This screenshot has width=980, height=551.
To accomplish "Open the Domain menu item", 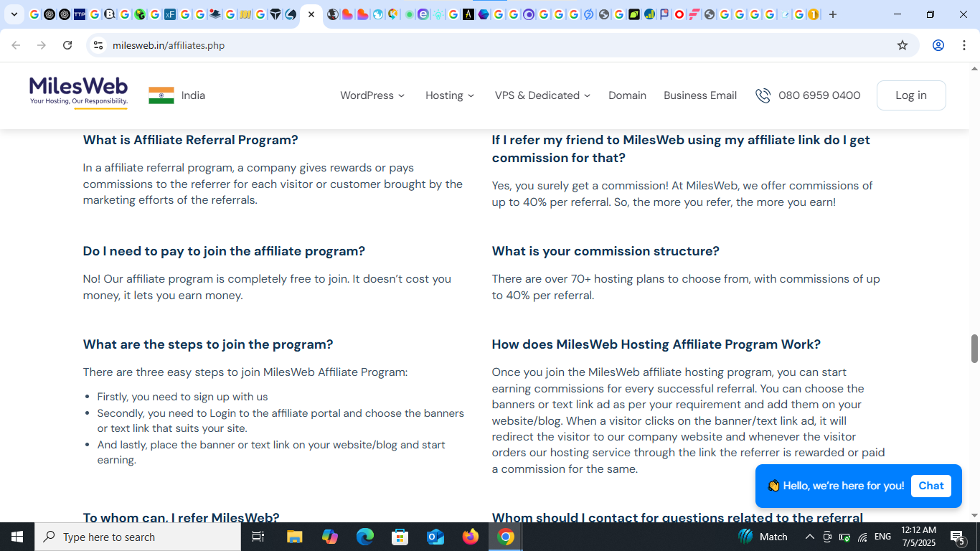I will [x=627, y=95].
